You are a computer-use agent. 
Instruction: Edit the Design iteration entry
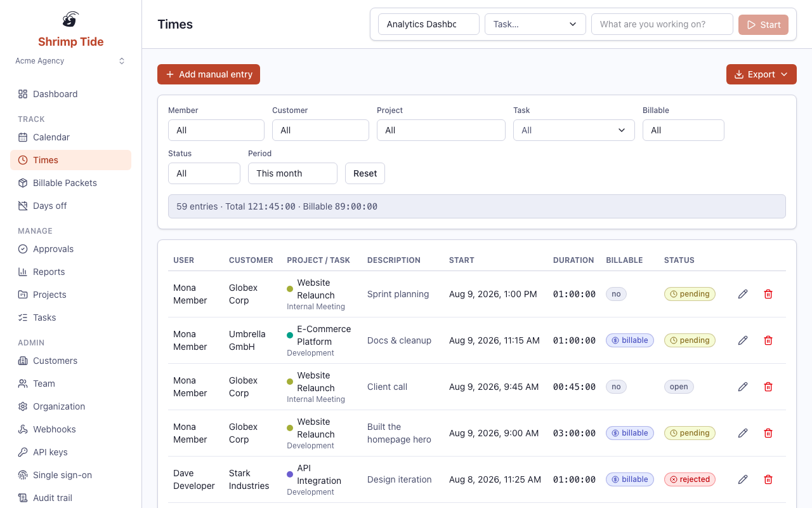click(x=743, y=479)
